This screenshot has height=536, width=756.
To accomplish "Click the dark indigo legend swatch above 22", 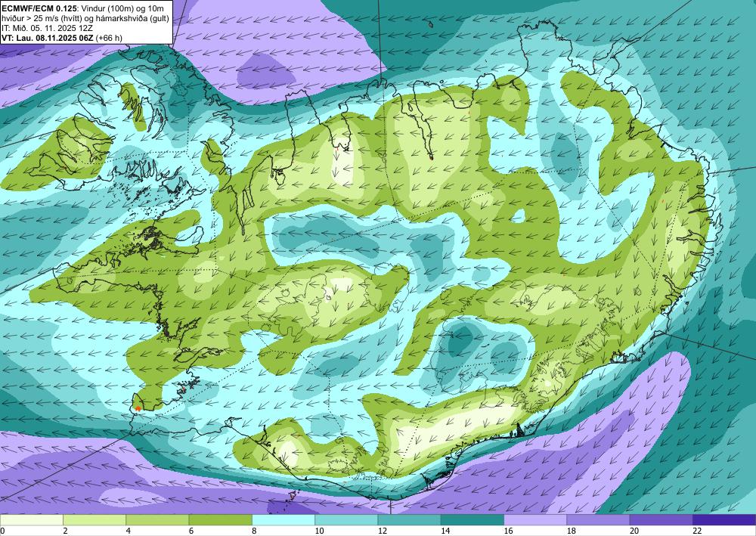I will coord(724,520).
